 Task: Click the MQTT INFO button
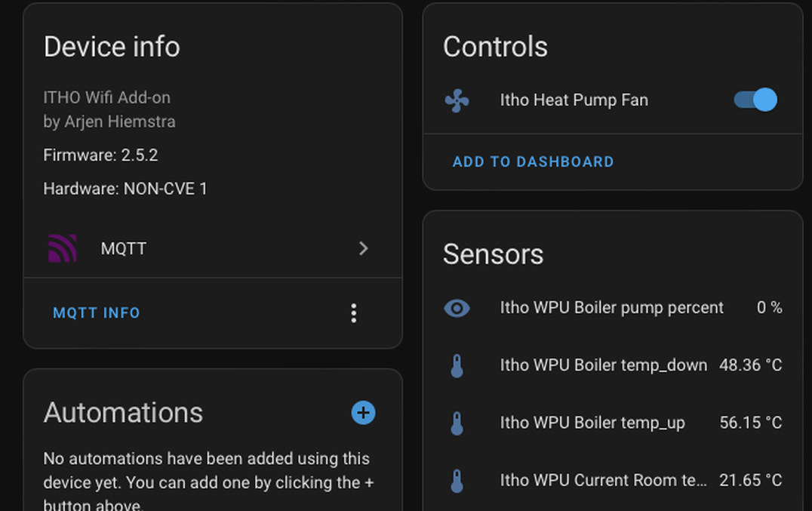[97, 312]
